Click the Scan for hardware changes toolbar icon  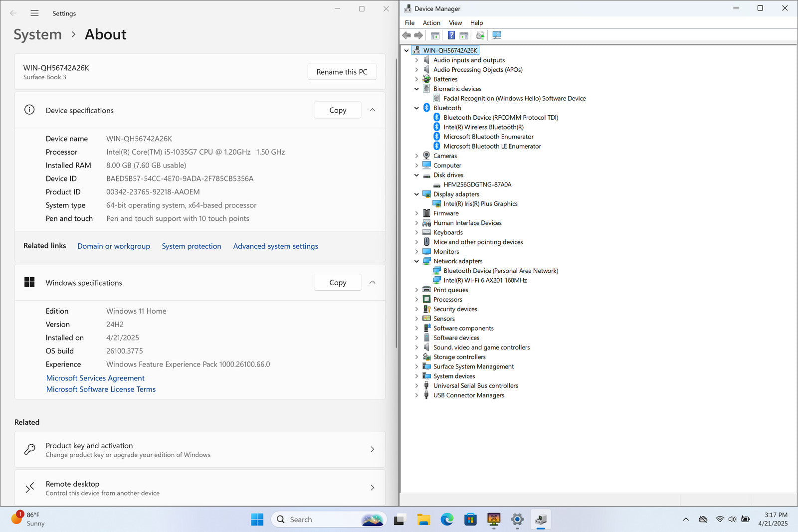pos(497,35)
